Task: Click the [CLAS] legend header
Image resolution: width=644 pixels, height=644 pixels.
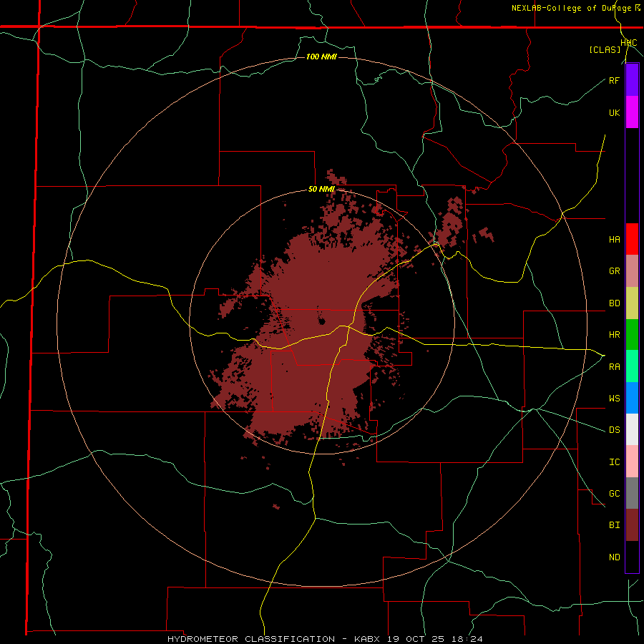Action: [x=605, y=49]
